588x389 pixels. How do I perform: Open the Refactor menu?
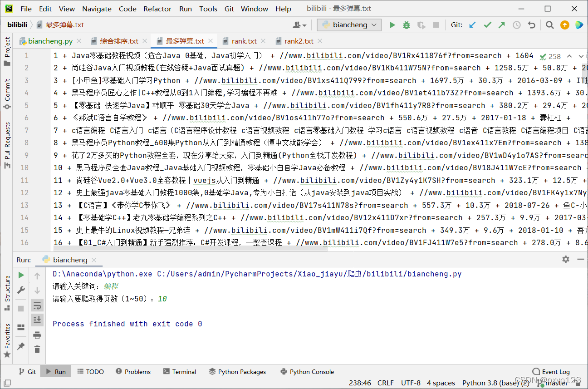point(157,9)
